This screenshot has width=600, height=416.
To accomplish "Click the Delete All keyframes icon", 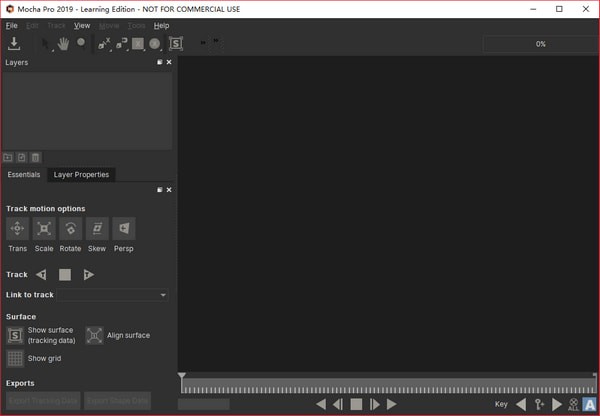I will pyautogui.click(x=573, y=404).
